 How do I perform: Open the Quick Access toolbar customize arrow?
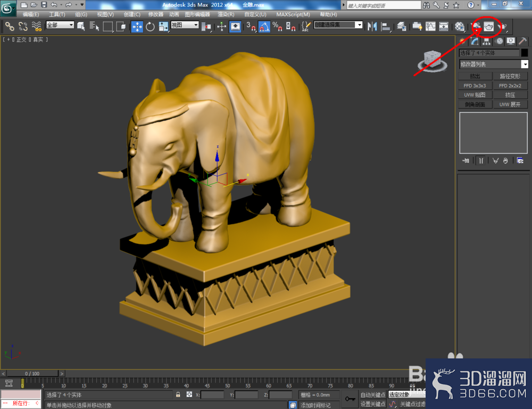[82, 4]
